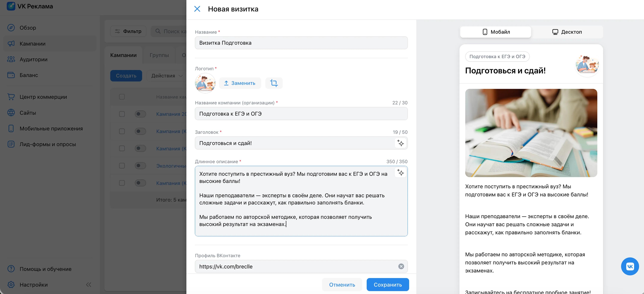Click the logo thumbnail under Логотип
Viewport: 644px width, 294px height.
point(205,83)
